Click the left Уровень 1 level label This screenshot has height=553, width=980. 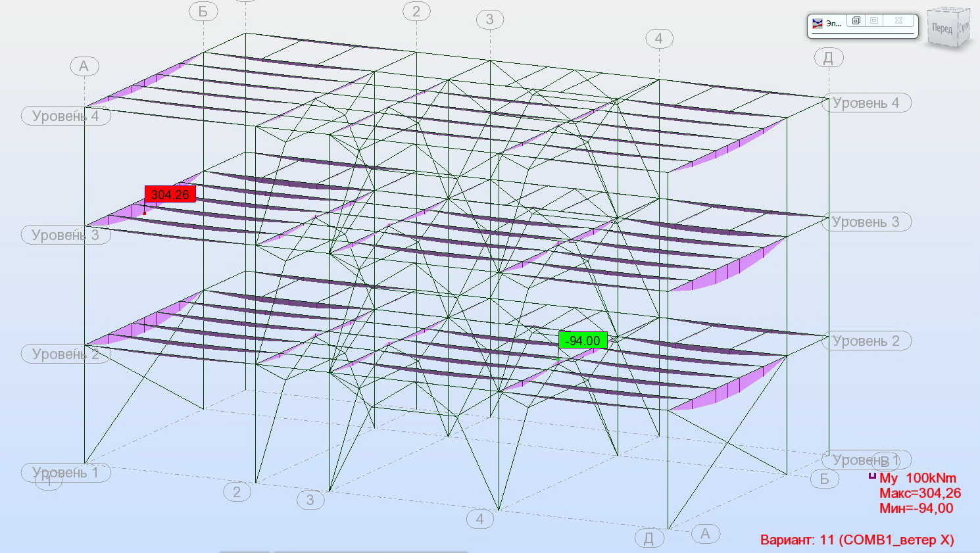pyautogui.click(x=66, y=473)
